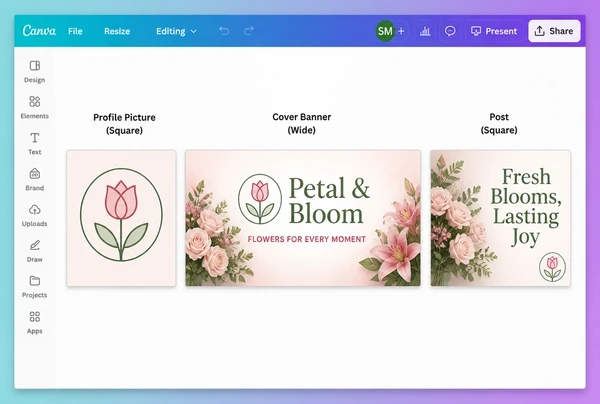Select the Fresh Blooms post design
Screen dimensions: 600x404
coord(501,218)
